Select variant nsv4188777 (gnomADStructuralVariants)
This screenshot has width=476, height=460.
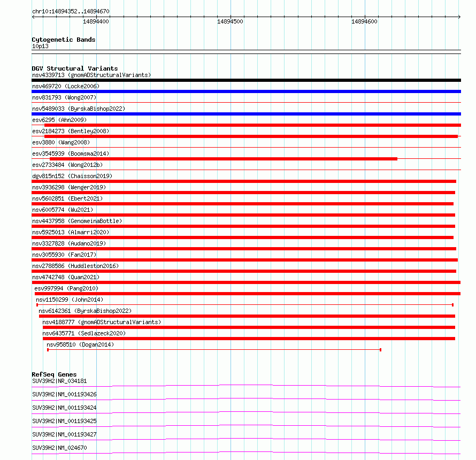(102, 322)
